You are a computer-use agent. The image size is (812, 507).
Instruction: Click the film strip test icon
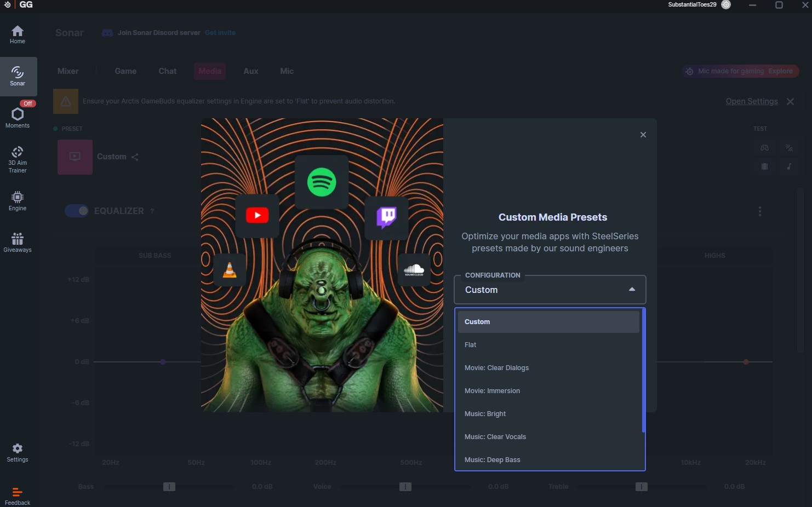(764, 166)
